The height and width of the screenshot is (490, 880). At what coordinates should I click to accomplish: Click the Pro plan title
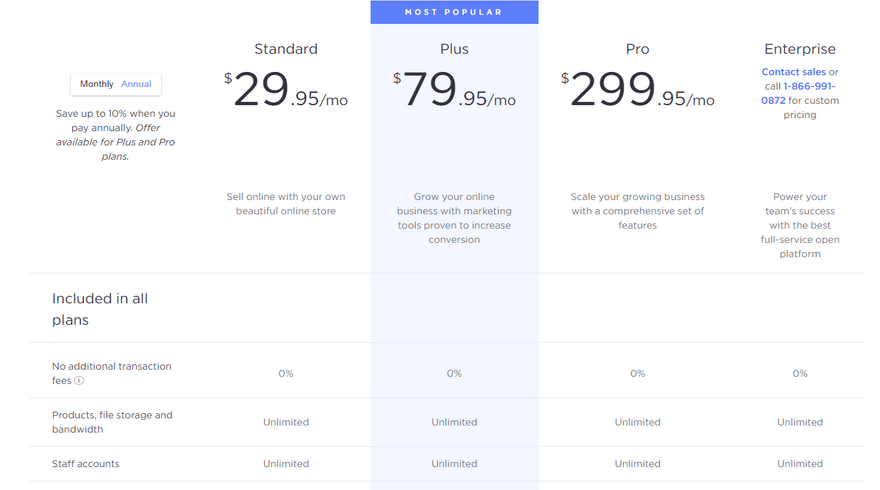[637, 48]
